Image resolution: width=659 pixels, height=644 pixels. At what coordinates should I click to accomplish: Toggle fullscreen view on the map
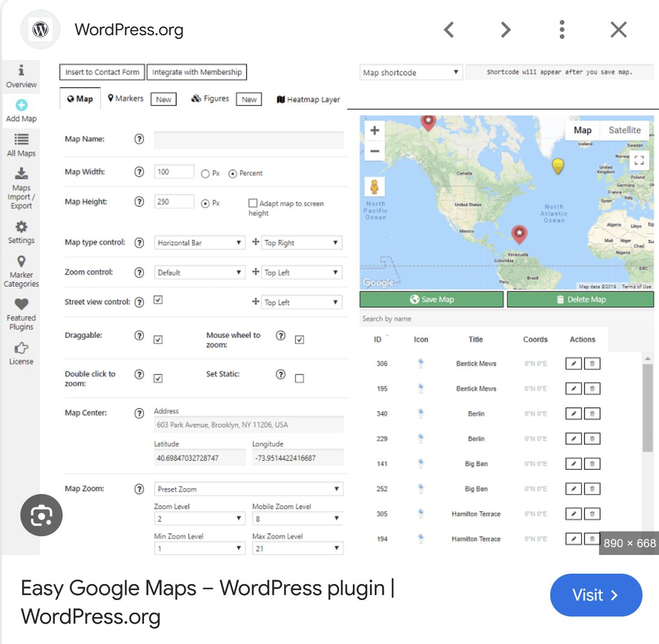[639, 160]
